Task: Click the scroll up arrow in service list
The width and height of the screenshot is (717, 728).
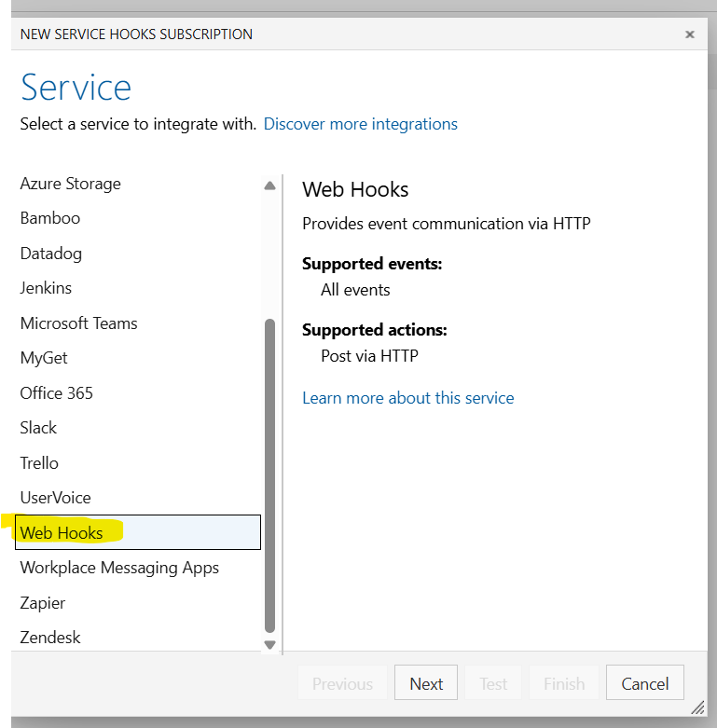Action: pyautogui.click(x=269, y=185)
